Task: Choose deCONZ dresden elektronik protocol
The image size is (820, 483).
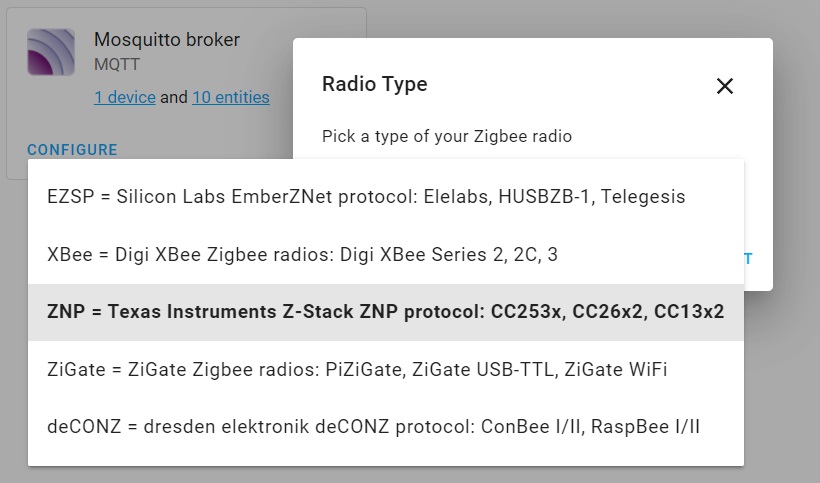Action: (386, 427)
